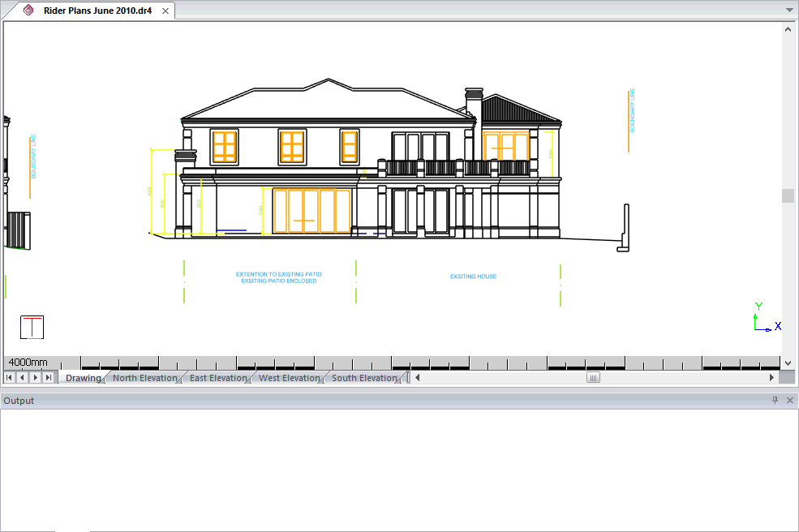Screen dimensions: 799x532
Task: Click horizontal scrollbar right arrow
Action: coord(771,378)
